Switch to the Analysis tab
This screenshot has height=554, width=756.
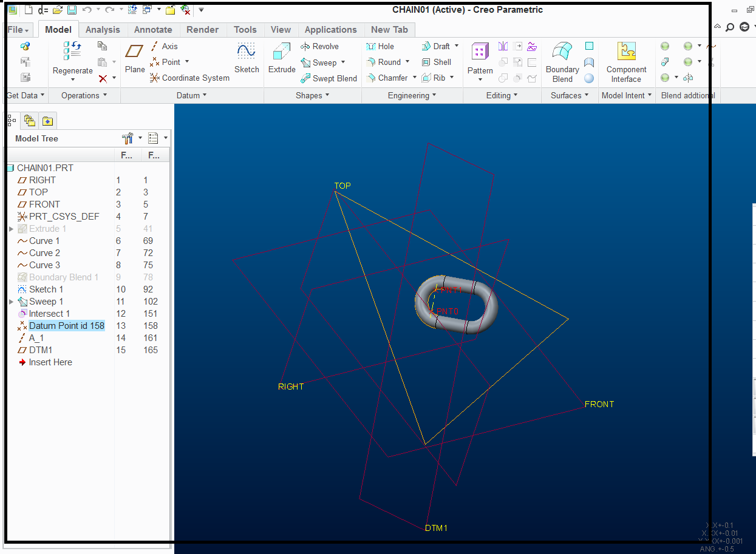point(103,30)
